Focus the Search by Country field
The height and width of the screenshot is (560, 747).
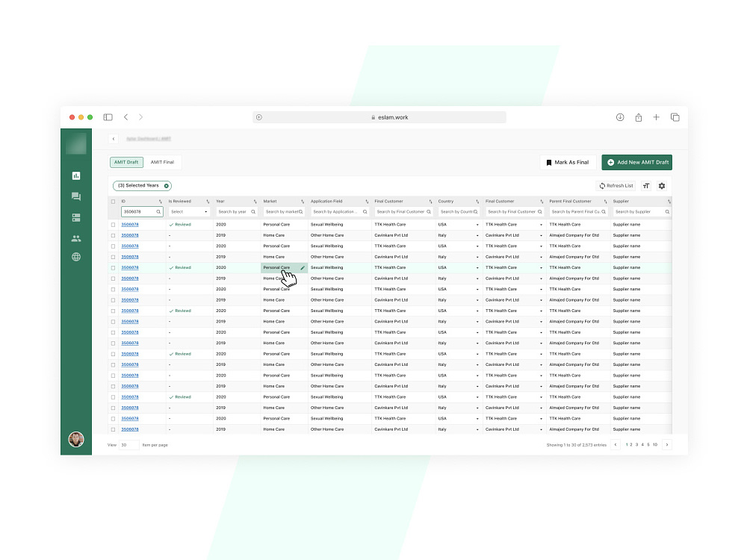tap(459, 212)
